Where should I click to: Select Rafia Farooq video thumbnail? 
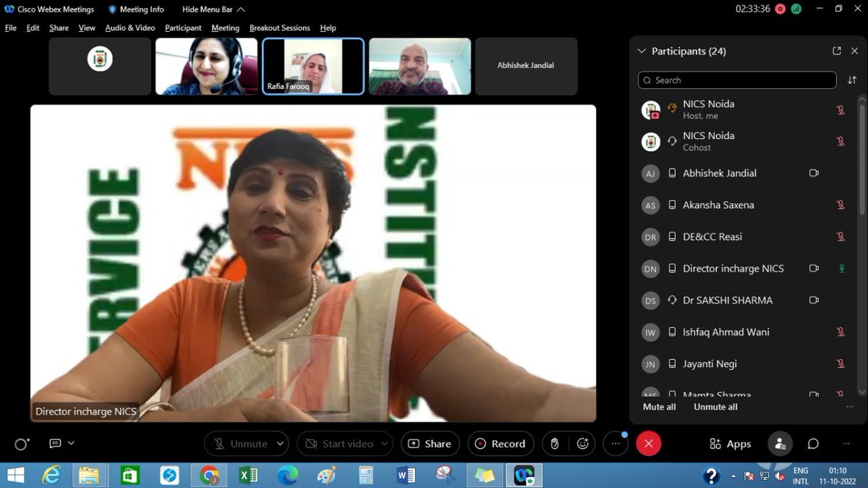pyautogui.click(x=313, y=66)
